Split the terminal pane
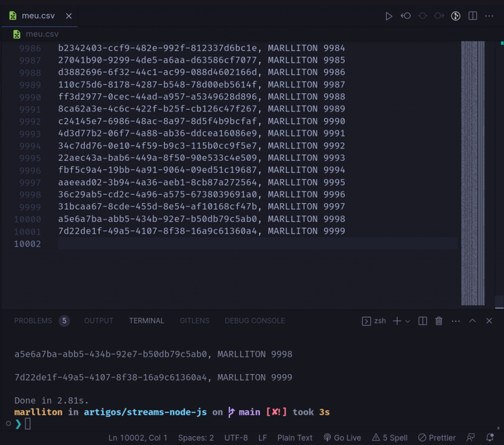Viewport: 504px width, 445px height. [423, 321]
